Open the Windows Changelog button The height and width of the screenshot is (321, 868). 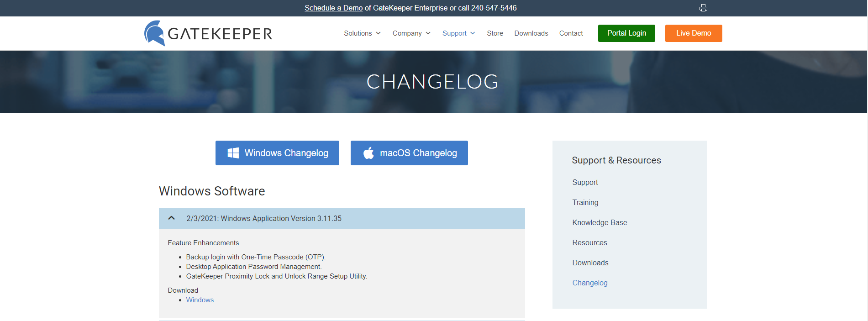point(277,153)
